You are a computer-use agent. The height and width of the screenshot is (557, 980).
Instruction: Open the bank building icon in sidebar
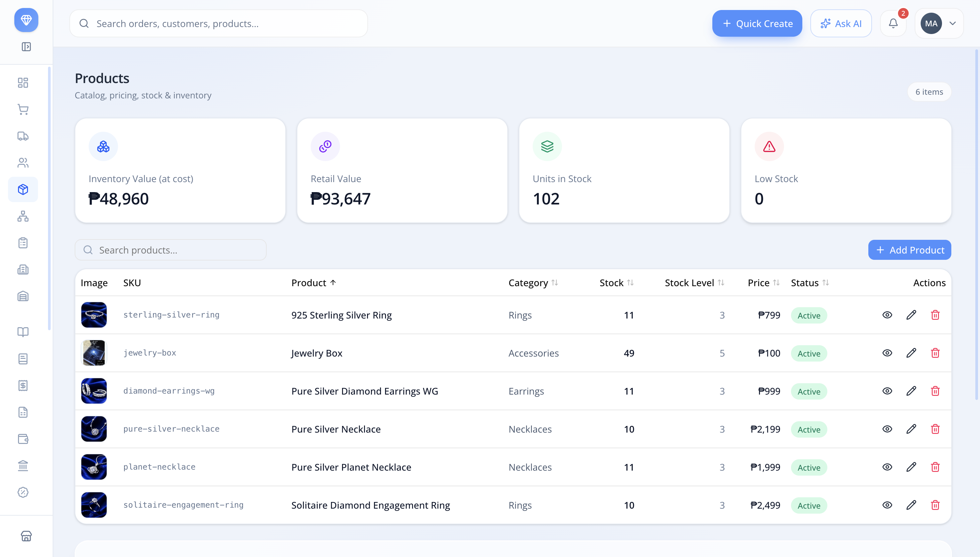pyautogui.click(x=23, y=466)
